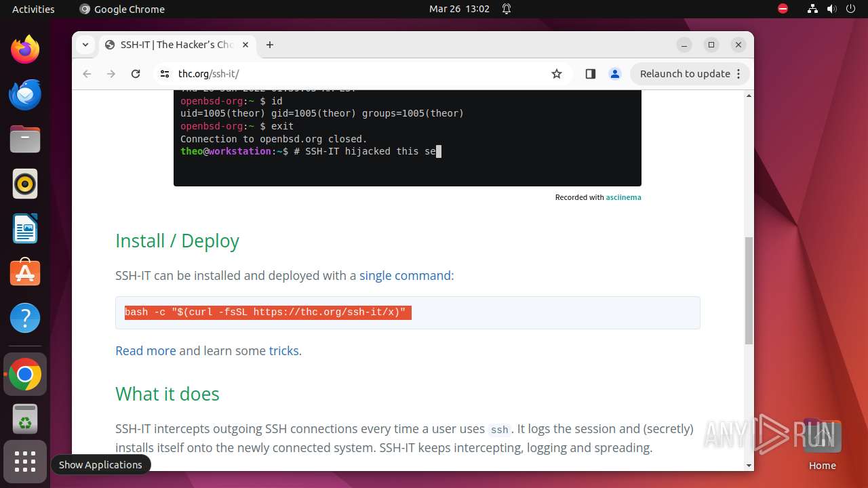Click the 'What it does' heading

[x=167, y=394]
